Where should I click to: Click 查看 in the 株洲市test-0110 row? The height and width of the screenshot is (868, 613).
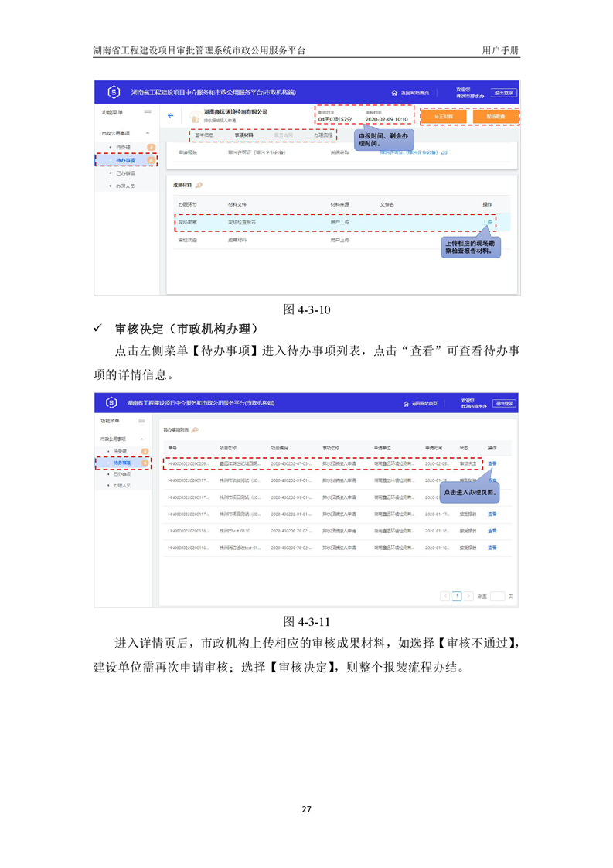[x=492, y=531]
